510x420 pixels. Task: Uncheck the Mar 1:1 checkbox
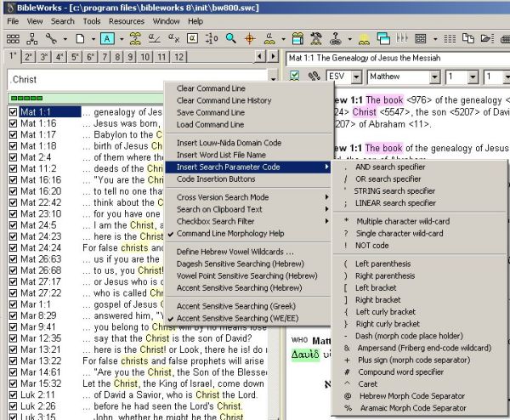pyautogui.click(x=13, y=304)
